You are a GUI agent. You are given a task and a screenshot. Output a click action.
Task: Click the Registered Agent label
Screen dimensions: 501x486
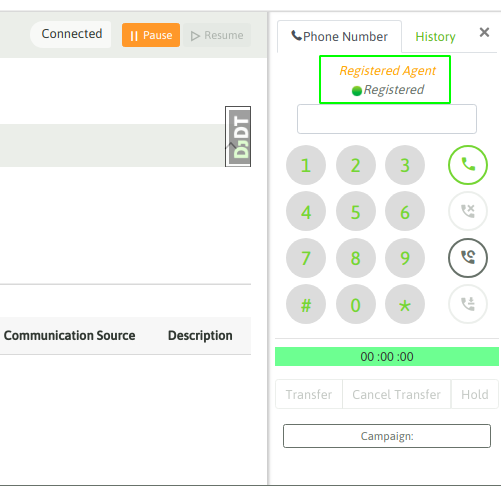point(387,71)
